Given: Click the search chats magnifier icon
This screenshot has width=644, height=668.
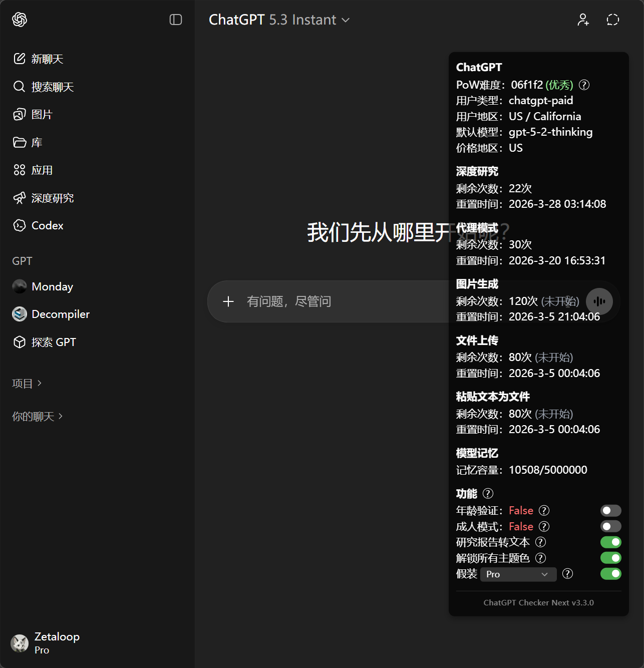Looking at the screenshot, I should pos(19,87).
